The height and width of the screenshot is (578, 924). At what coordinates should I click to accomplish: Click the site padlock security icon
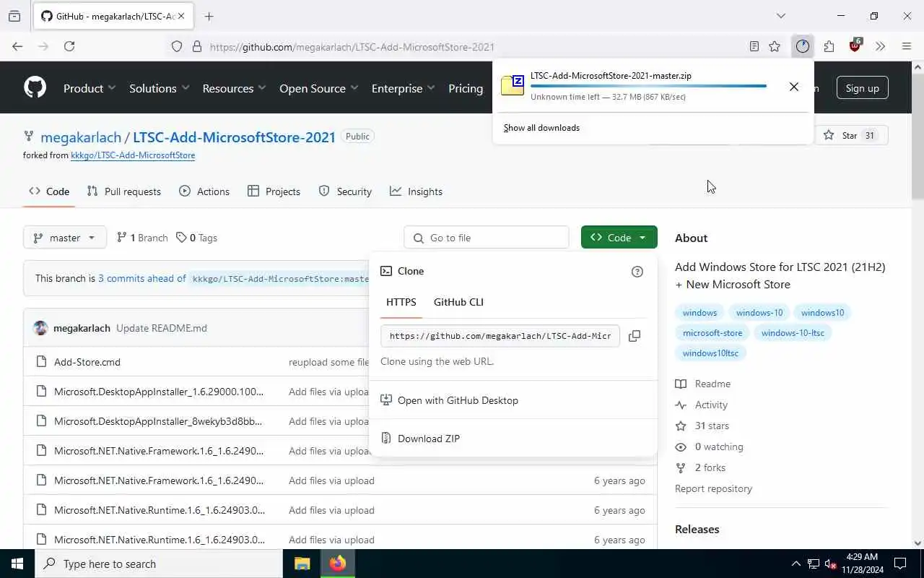coord(196,46)
